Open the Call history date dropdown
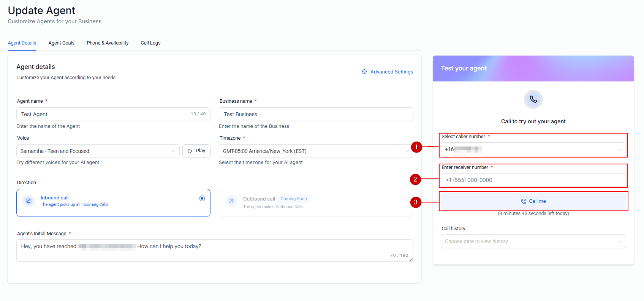 tap(533, 241)
